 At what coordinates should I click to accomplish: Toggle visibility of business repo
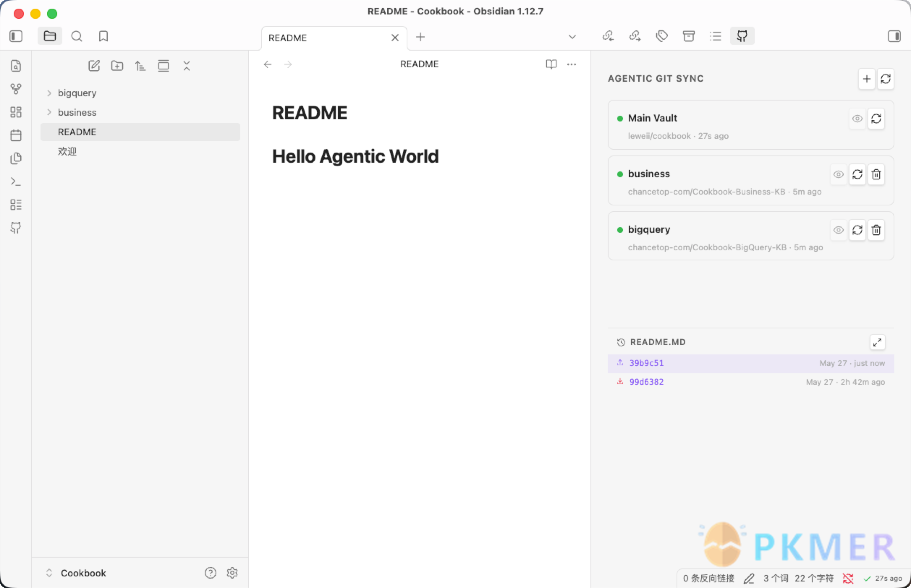838,175
